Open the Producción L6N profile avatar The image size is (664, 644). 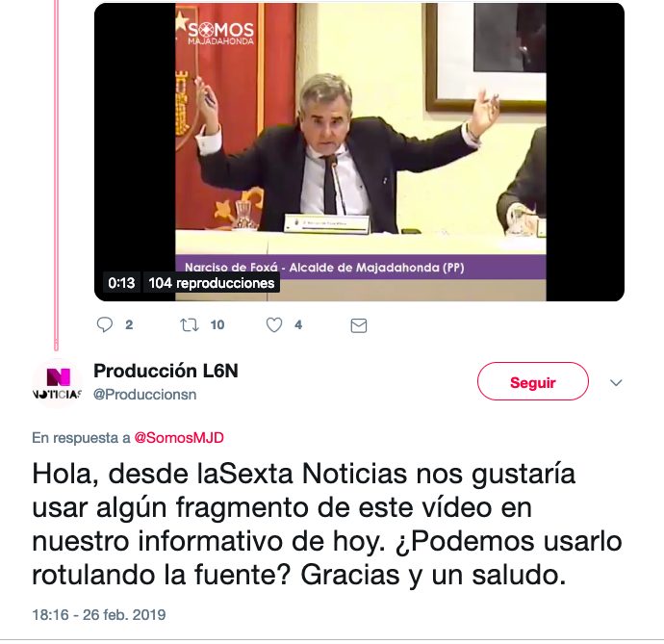click(57, 383)
